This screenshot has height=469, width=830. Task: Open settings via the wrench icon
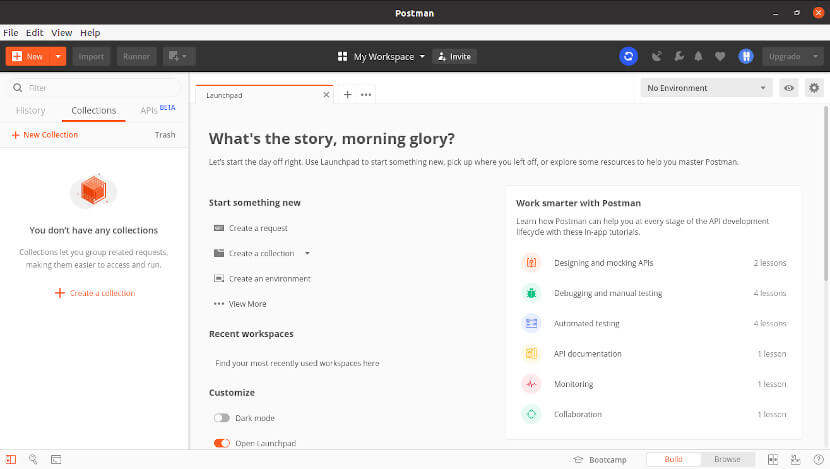click(x=678, y=57)
